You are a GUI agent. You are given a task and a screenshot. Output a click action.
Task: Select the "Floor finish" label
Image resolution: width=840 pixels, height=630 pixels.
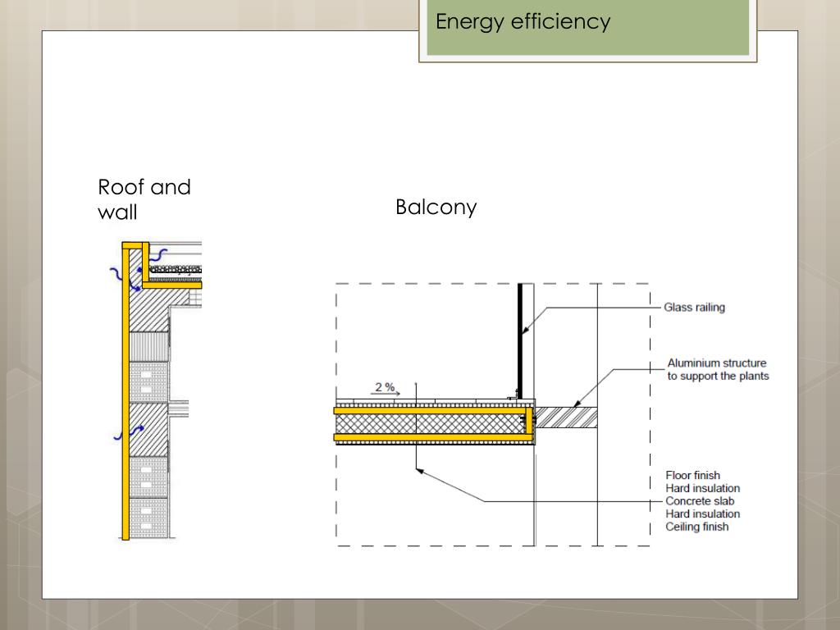[x=693, y=476]
